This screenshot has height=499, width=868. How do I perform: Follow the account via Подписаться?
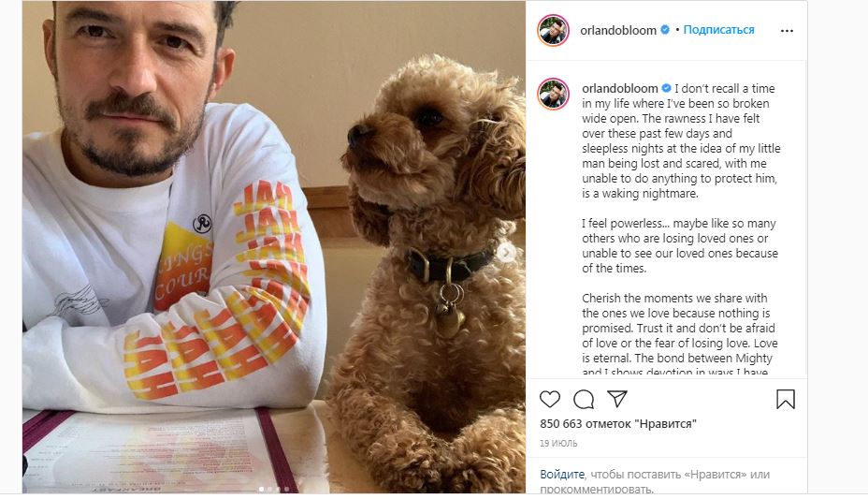tap(718, 30)
